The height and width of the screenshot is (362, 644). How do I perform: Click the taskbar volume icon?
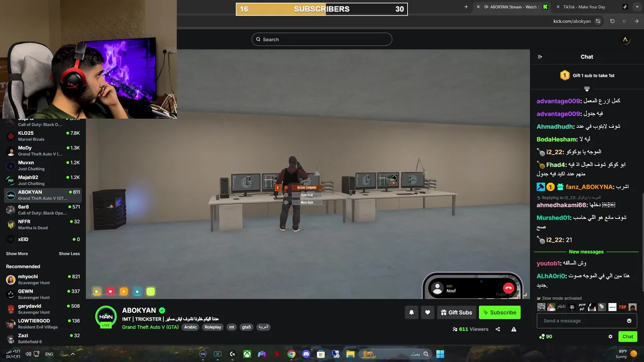click(x=28, y=354)
